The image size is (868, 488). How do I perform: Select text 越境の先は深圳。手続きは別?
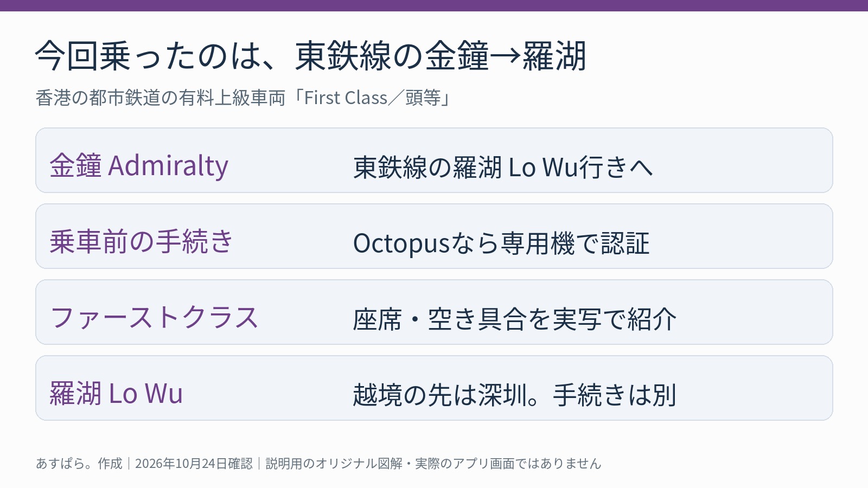514,395
